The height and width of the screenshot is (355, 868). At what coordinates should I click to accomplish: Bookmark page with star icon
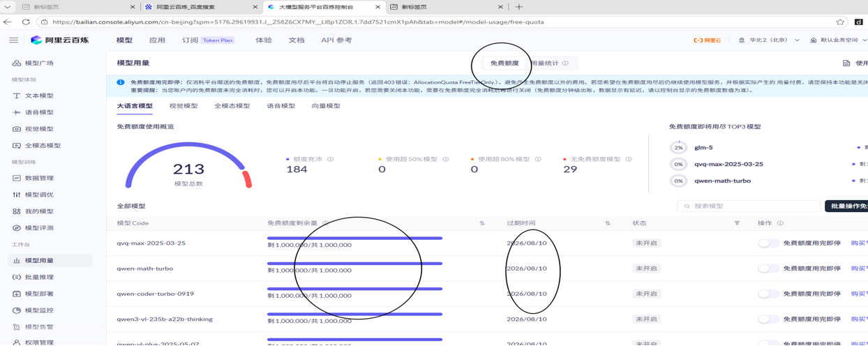pos(841,22)
